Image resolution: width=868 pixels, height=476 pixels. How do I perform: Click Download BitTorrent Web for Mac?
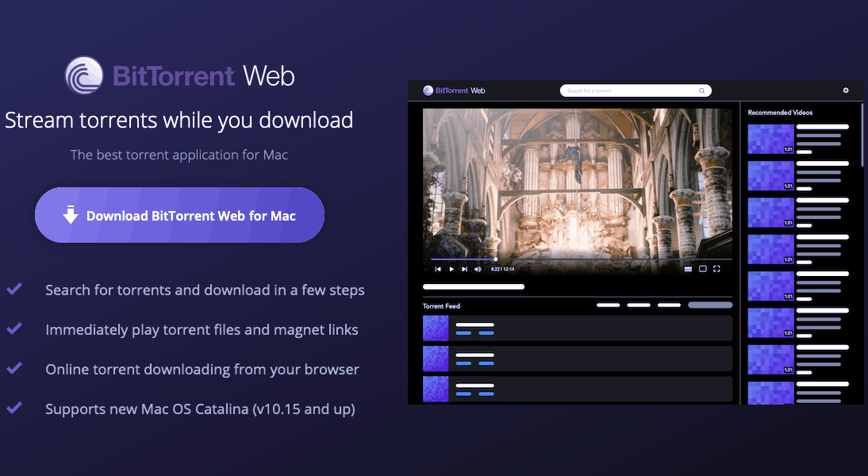179,215
